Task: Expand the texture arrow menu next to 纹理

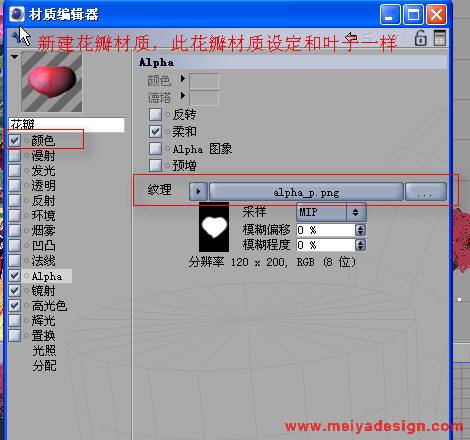Action: coord(198,192)
